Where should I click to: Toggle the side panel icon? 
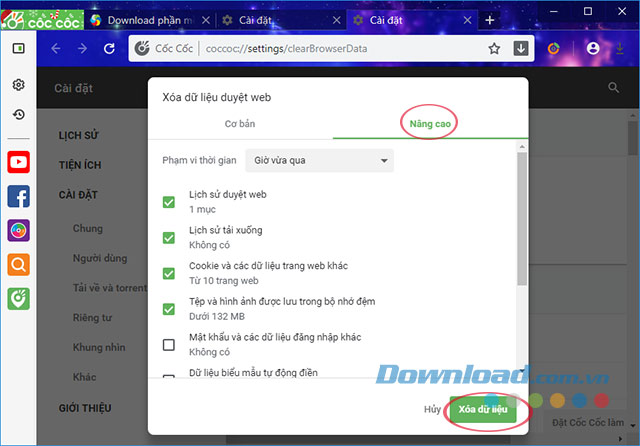coord(18,49)
